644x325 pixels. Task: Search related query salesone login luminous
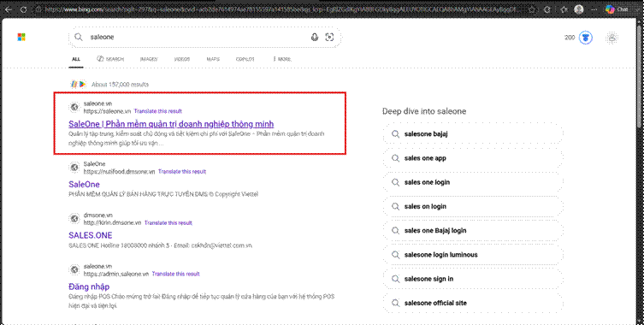pos(472,255)
